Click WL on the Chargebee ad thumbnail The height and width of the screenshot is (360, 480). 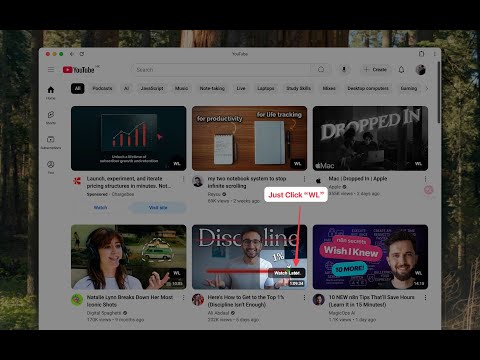coord(177,164)
